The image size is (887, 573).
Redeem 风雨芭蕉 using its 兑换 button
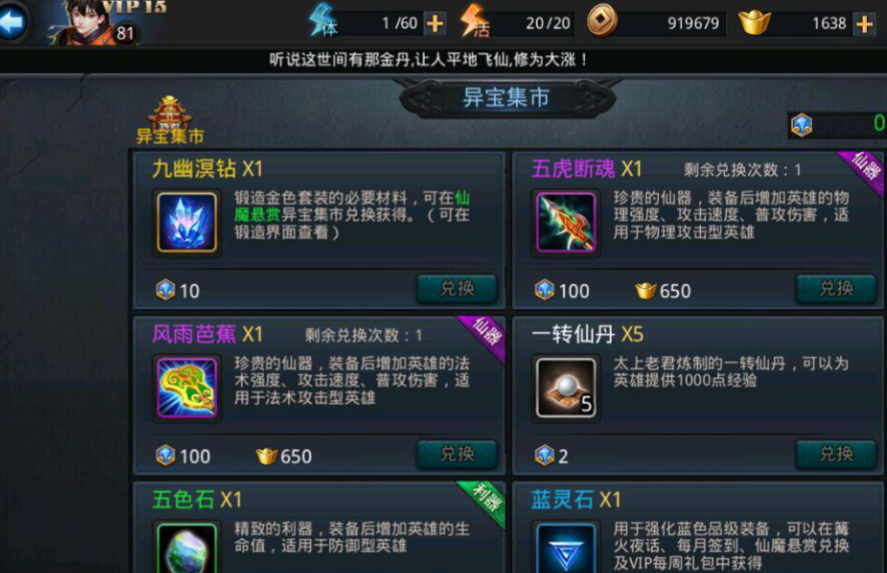click(457, 454)
